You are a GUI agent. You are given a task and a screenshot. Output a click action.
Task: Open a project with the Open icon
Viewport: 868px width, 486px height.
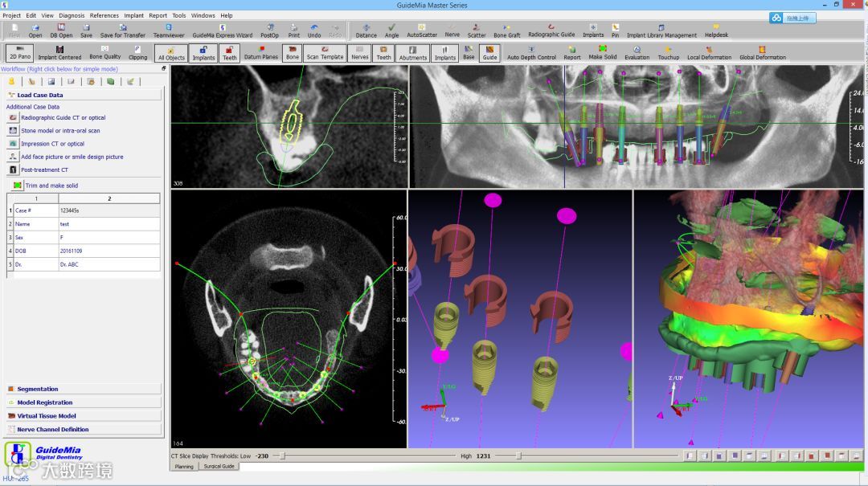click(35, 31)
